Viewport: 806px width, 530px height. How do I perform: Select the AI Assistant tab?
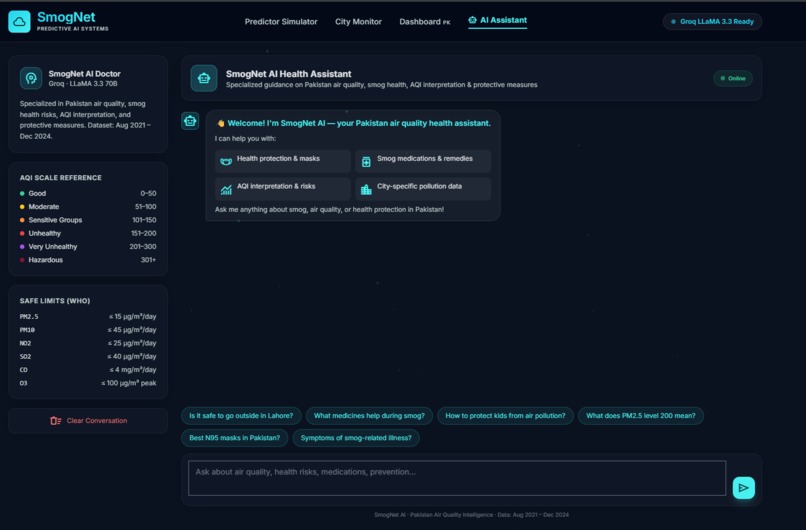[498, 20]
